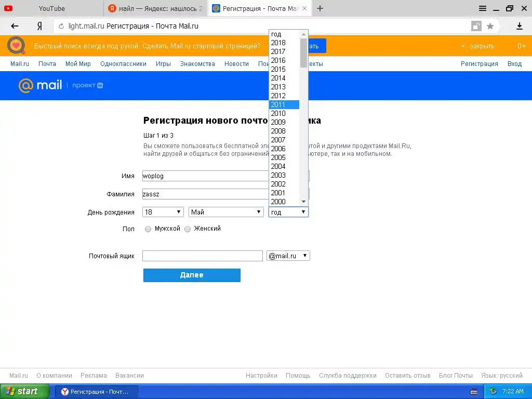This screenshot has height=399, width=532.
Task: Click the закрыть link on orange banner
Action: click(482, 46)
